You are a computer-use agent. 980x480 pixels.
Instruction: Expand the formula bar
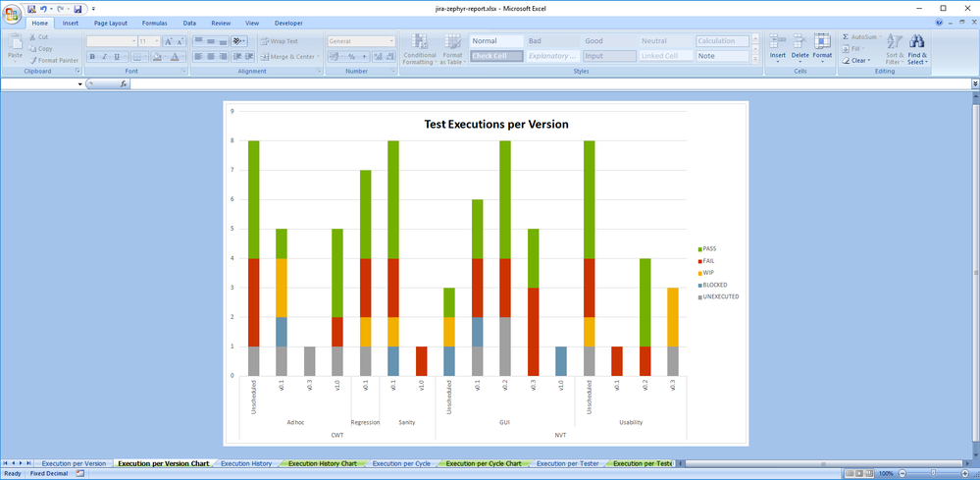click(974, 84)
